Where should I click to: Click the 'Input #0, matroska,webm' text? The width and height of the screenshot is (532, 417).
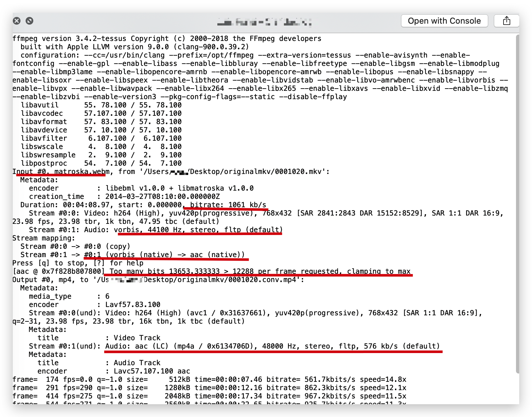pos(61,172)
